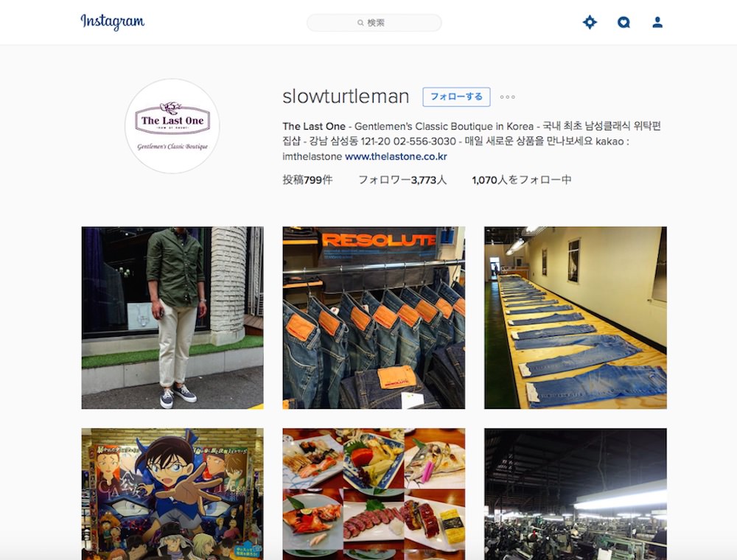Open the three-dot options menu
The image size is (737, 560).
507,97
